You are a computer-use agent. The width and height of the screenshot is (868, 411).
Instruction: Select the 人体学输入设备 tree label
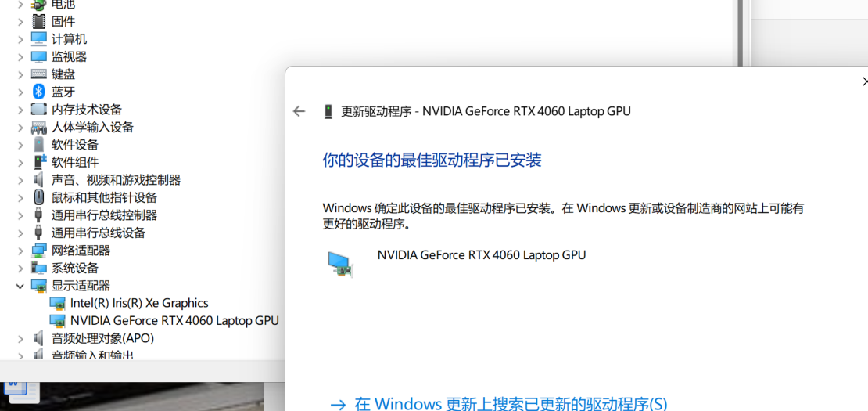click(x=92, y=128)
